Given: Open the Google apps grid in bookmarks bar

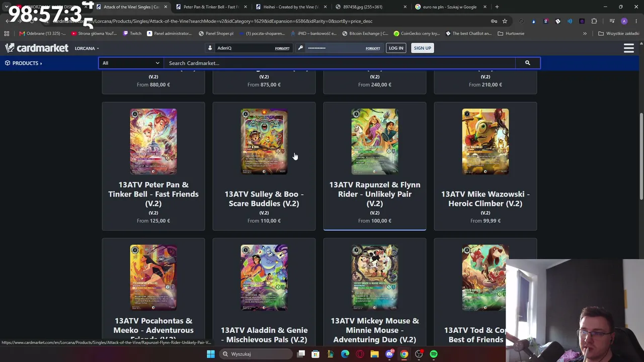Looking at the screenshot, I should (7, 34).
